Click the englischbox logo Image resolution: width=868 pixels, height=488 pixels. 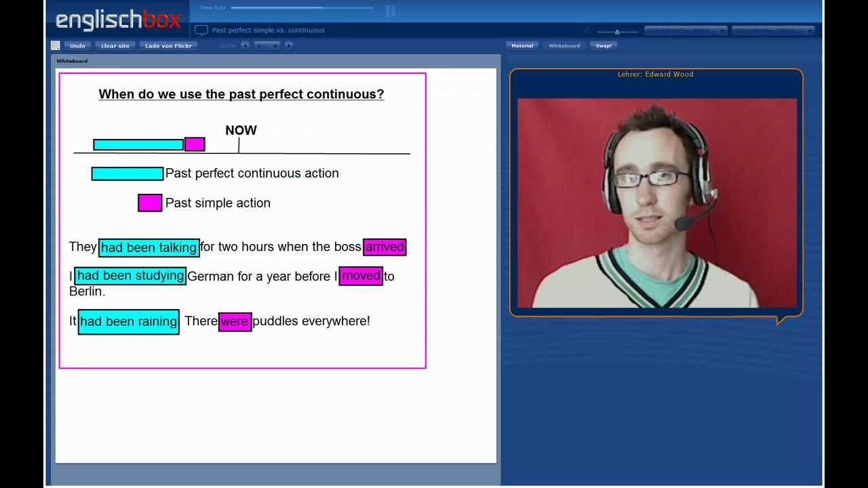click(118, 20)
